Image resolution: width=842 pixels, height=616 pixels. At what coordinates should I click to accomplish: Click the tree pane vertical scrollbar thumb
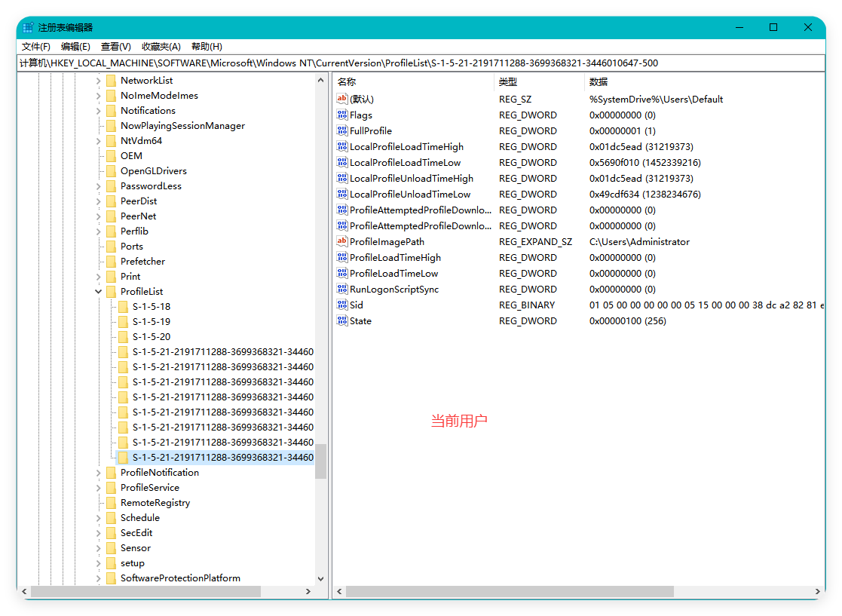(x=320, y=461)
